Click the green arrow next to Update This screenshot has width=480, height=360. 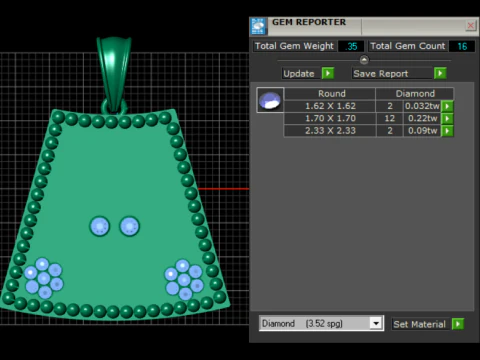328,73
